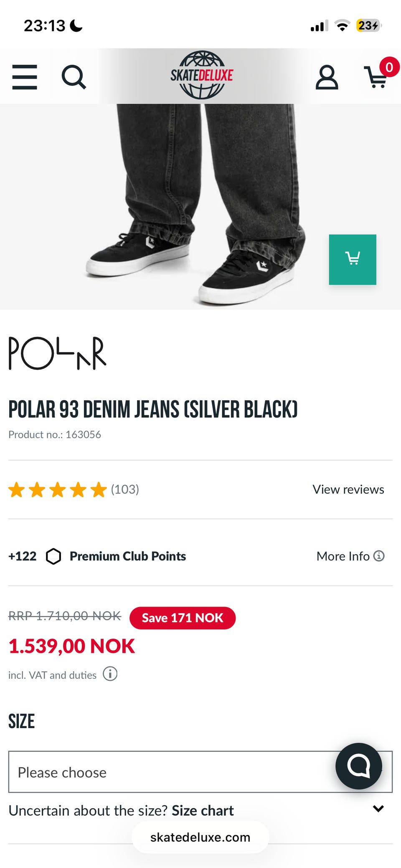401x868 pixels.
Task: Tap the 'Save 171 NOK' badge
Action: click(183, 618)
